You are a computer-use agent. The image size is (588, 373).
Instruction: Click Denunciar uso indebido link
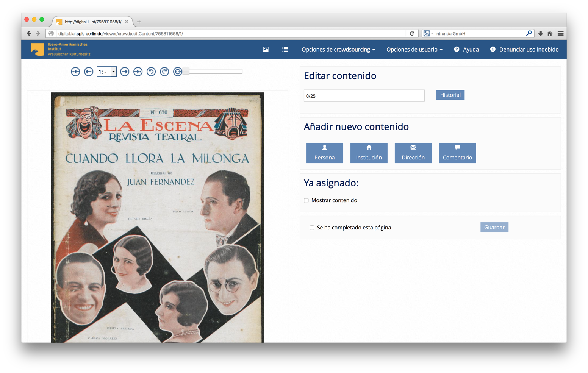coord(524,50)
